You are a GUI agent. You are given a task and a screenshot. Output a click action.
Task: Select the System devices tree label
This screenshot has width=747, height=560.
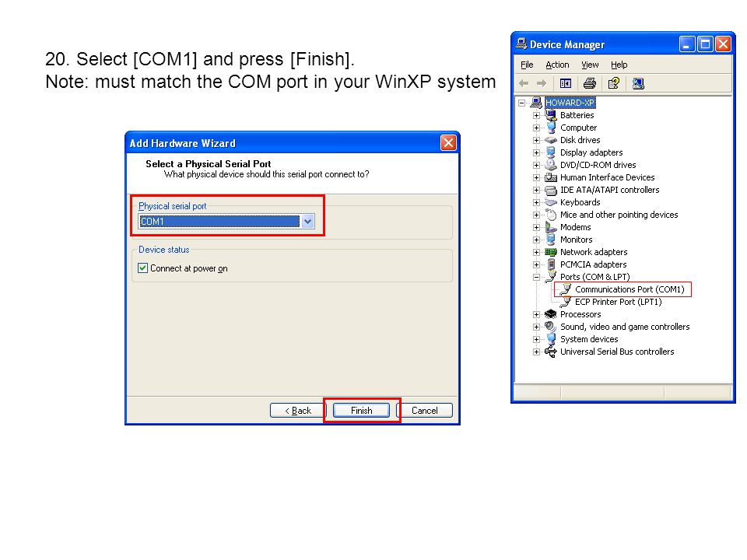(x=589, y=339)
